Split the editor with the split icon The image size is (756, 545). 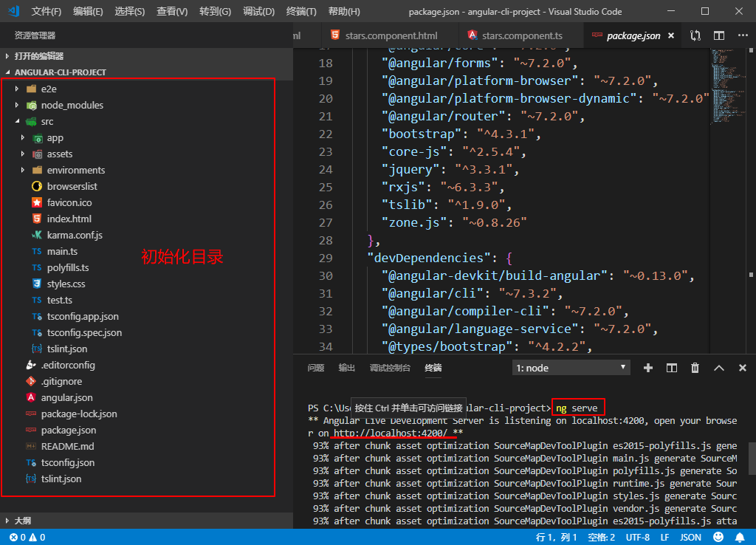[719, 35]
